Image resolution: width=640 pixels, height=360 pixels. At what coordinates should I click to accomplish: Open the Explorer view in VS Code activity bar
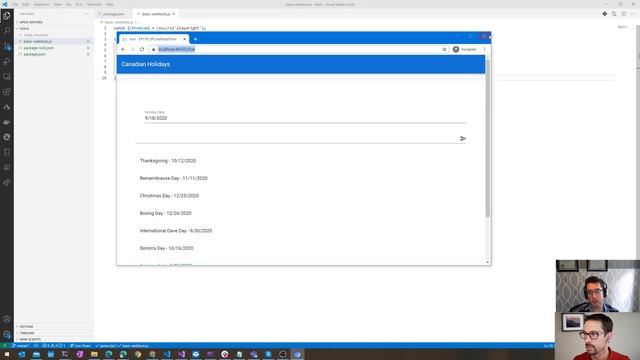coord(7,16)
